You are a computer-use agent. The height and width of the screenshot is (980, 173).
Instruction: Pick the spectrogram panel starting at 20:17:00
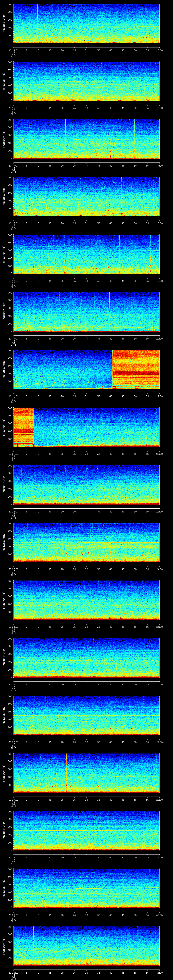(x=86, y=197)
